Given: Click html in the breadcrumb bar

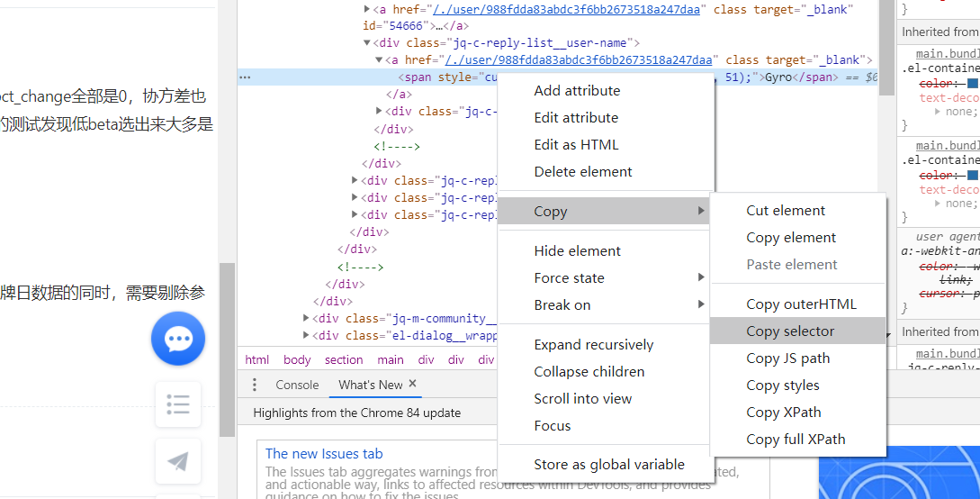Looking at the screenshot, I should click(x=256, y=359).
